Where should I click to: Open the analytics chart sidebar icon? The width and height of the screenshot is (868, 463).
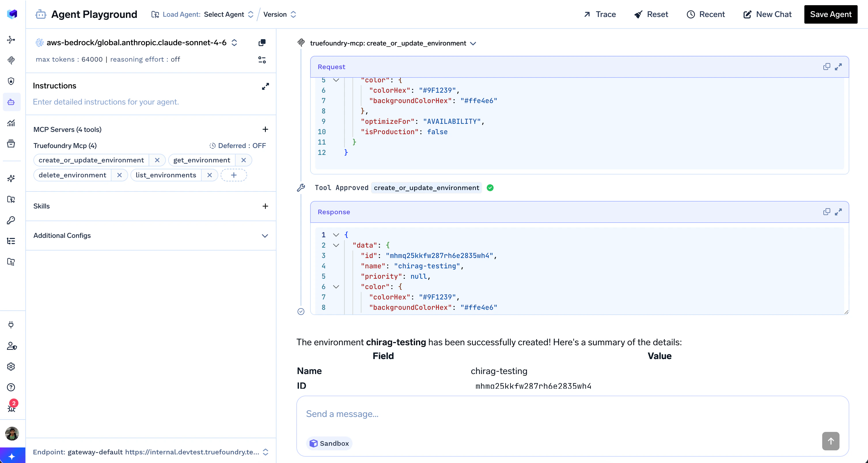pos(11,123)
